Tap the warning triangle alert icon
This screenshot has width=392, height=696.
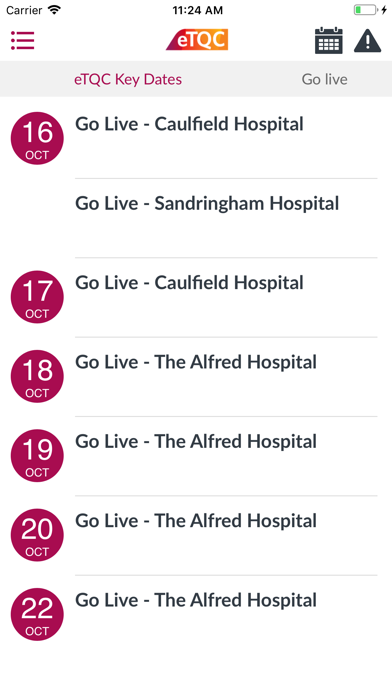[368, 41]
